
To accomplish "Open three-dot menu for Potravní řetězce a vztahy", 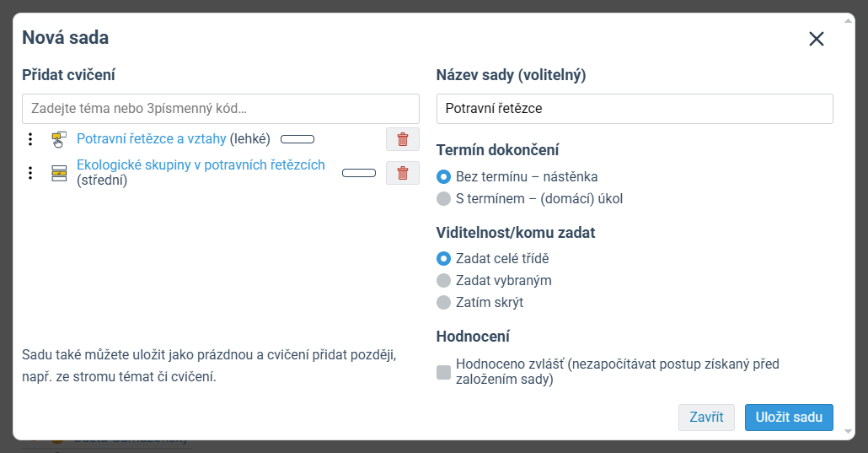I will tap(30, 139).
